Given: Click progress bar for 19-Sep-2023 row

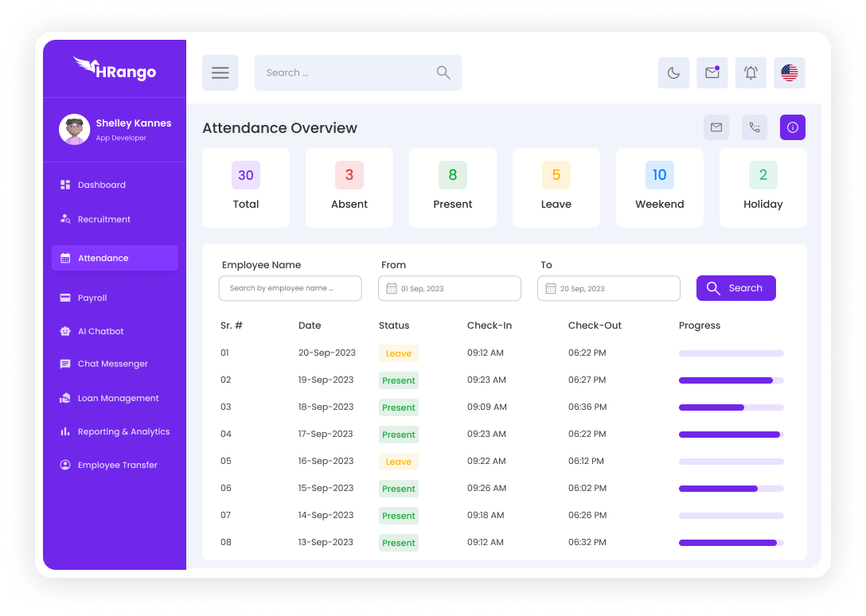Looking at the screenshot, I should (731, 380).
